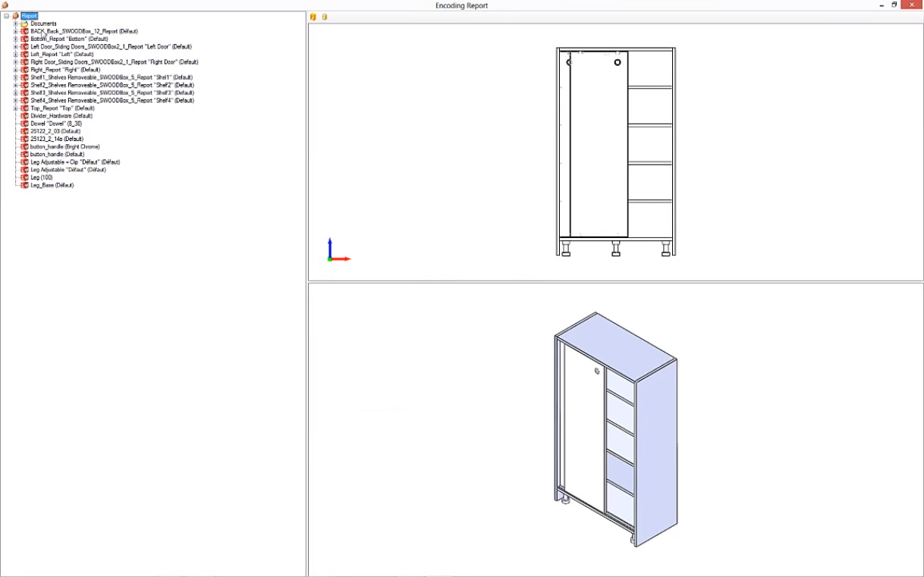Click the first yellow assembly toolbar icon
This screenshot has height=577, width=924.
(313, 17)
